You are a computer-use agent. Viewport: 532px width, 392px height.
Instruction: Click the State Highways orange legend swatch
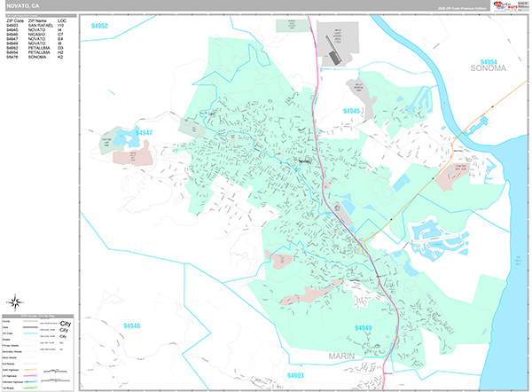tap(30, 370)
